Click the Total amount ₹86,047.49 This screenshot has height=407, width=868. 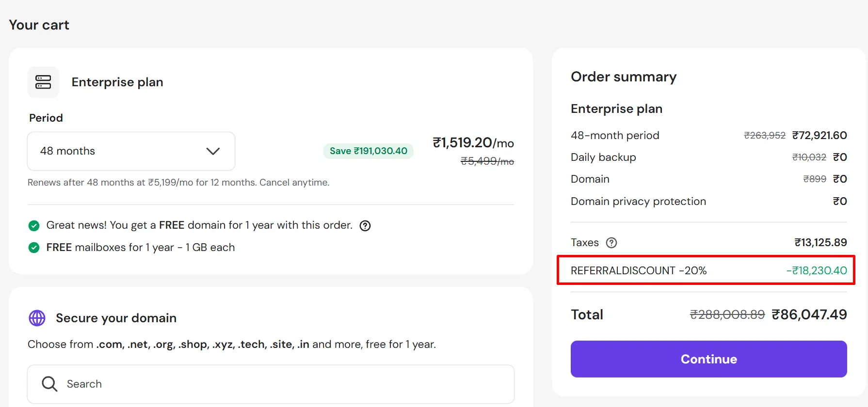pyautogui.click(x=809, y=314)
